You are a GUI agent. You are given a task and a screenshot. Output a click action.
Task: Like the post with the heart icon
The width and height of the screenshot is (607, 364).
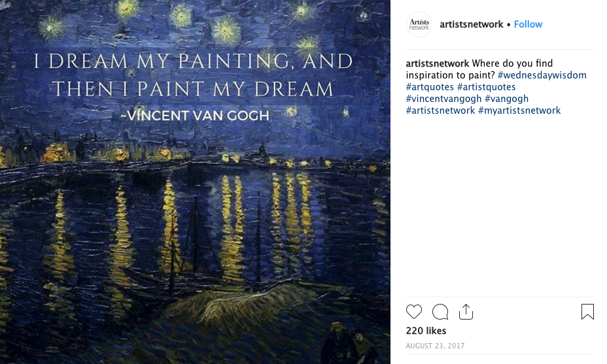(x=414, y=312)
